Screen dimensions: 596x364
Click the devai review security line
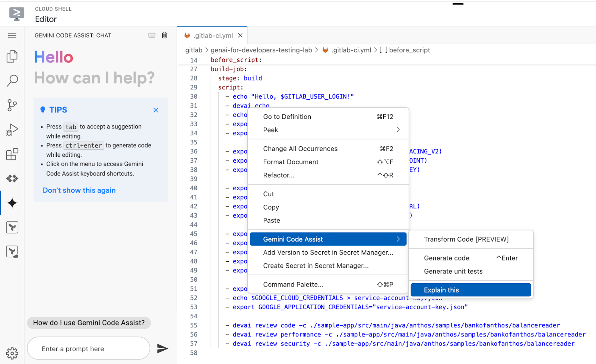point(400,344)
